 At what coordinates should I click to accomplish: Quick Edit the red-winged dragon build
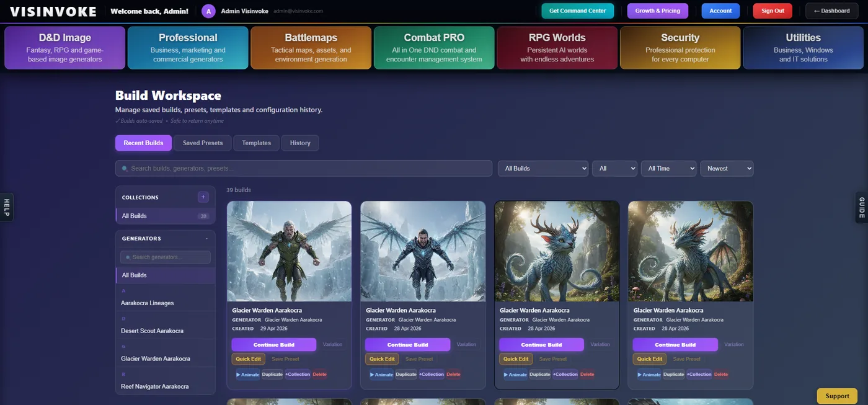(650, 359)
